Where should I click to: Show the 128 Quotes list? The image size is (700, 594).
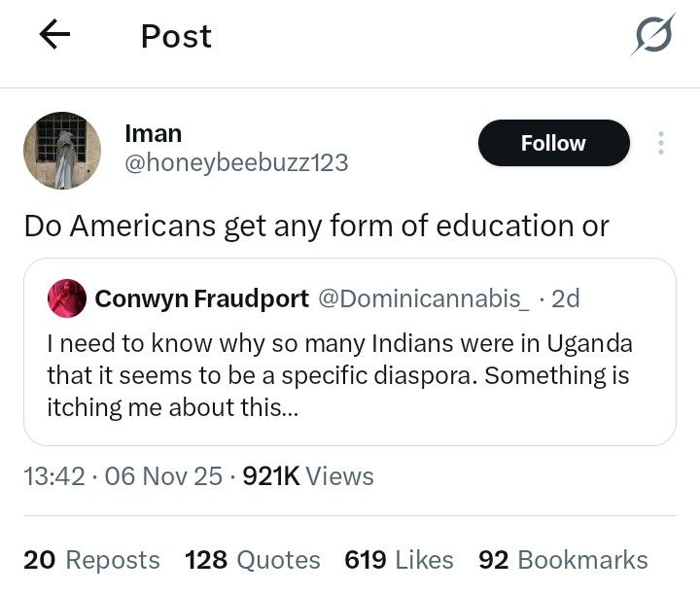[x=252, y=560]
